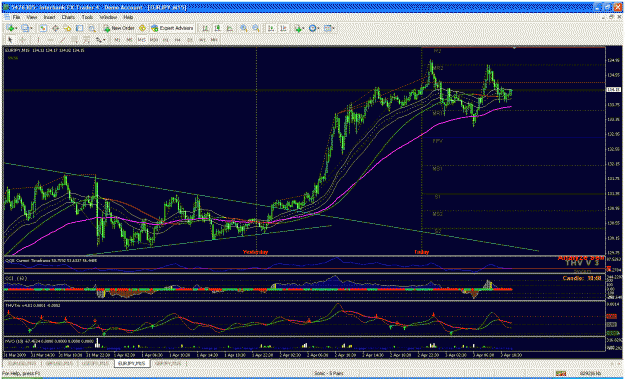The width and height of the screenshot is (625, 379).
Task: Open the Templates icon
Action: tap(329, 28)
